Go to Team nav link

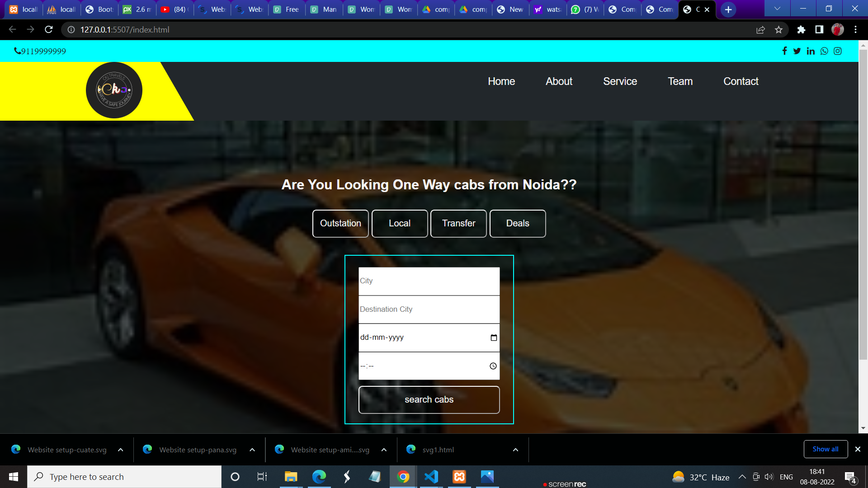click(680, 81)
